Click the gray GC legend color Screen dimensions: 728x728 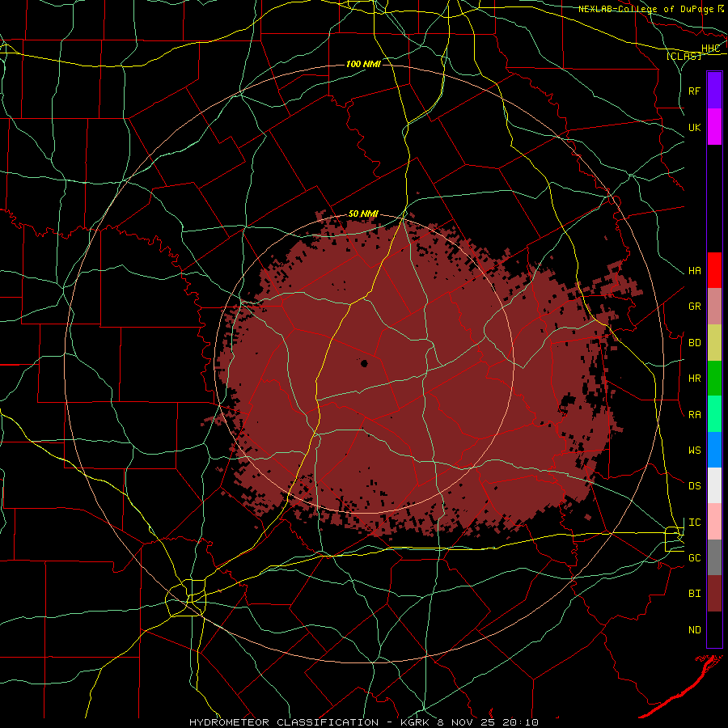point(714,557)
